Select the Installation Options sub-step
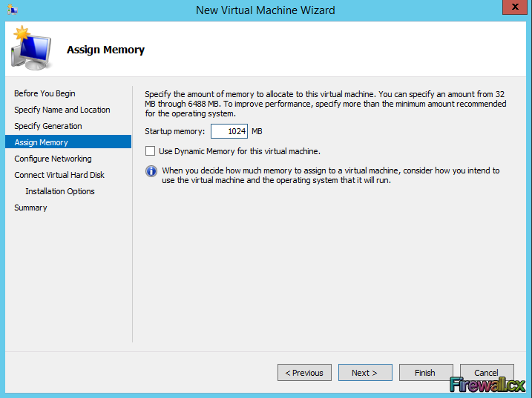Screen dimensions: 532x398 click(x=60, y=191)
